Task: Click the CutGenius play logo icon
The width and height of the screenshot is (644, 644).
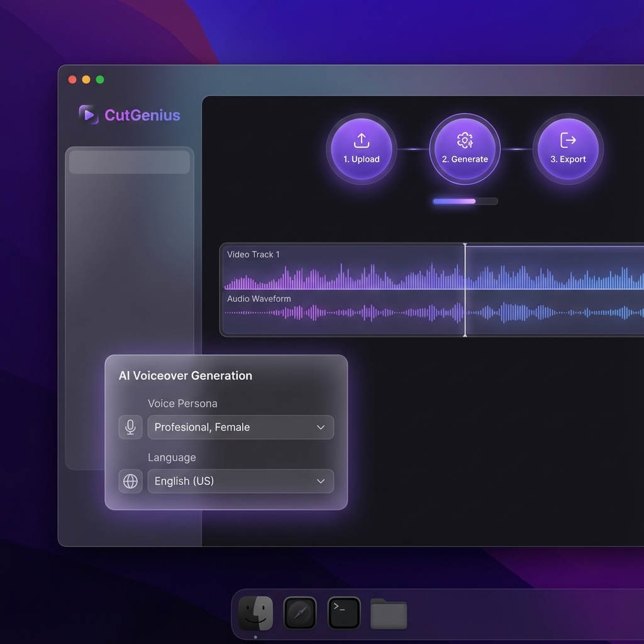Action: [88, 115]
